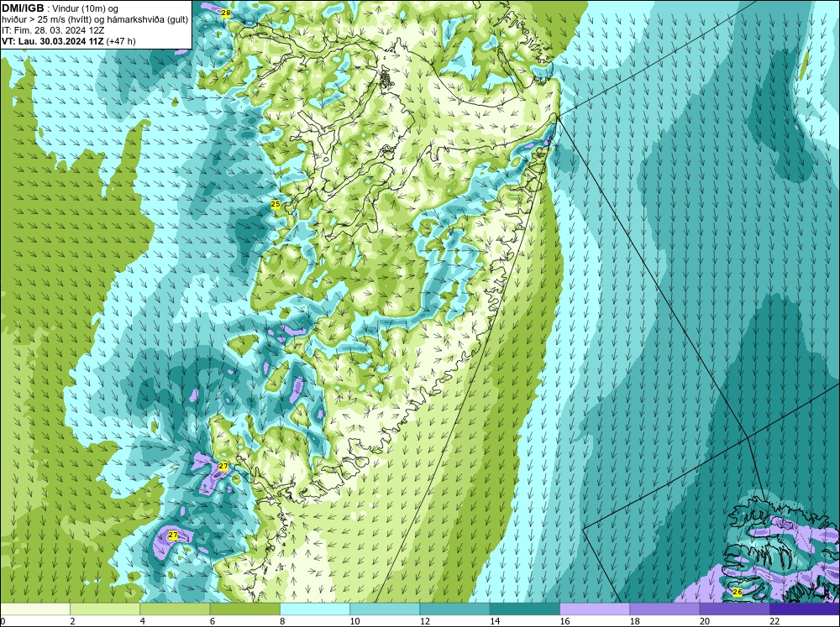This screenshot has width=840, height=627.
Task: Click the scale tick label 16
Action: pyautogui.click(x=564, y=621)
